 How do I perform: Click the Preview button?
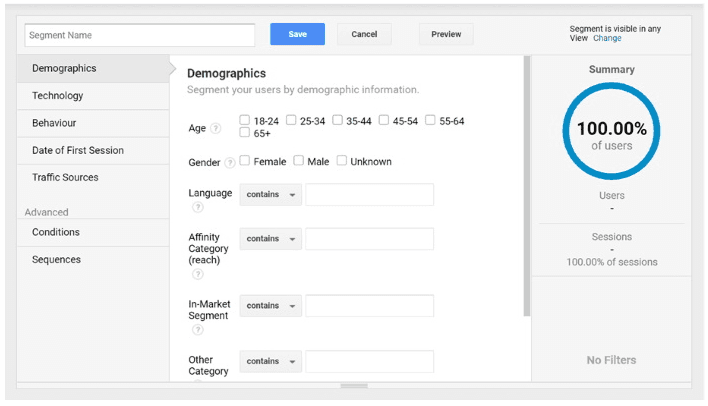tap(446, 34)
